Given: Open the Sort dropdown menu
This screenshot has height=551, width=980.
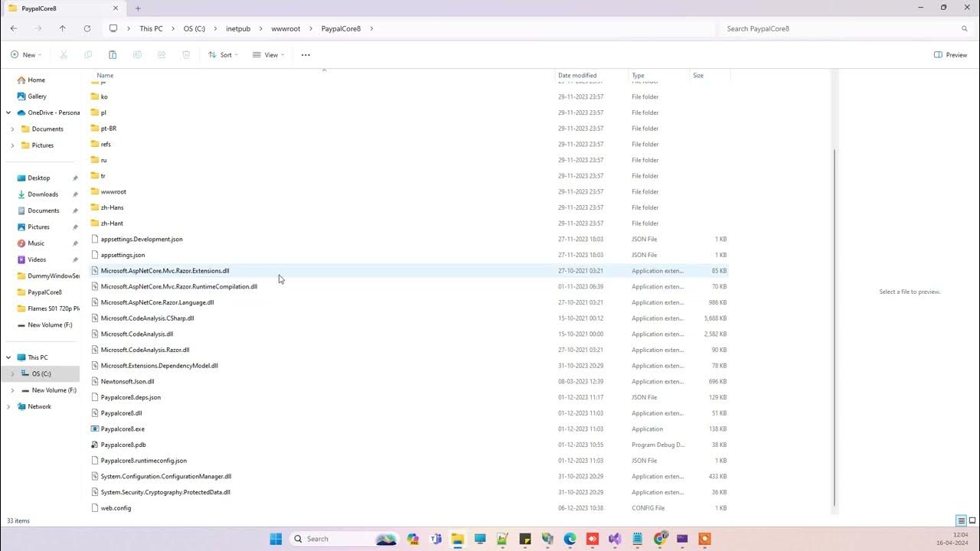Looking at the screenshot, I should [x=223, y=55].
